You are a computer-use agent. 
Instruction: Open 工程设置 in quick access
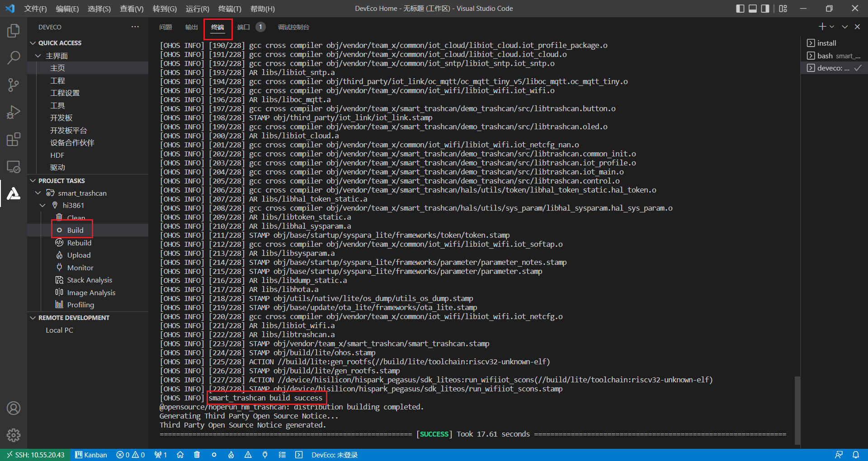88,93
